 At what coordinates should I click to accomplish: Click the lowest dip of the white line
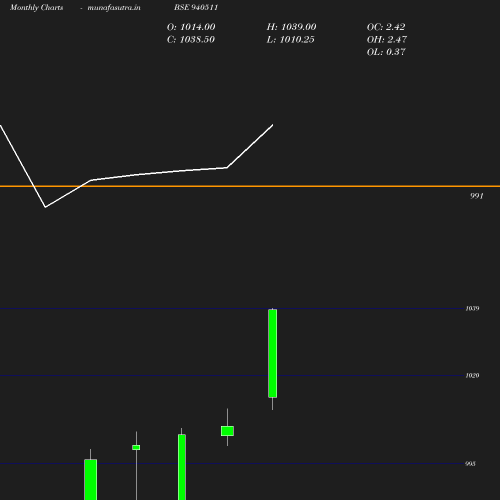45,207
